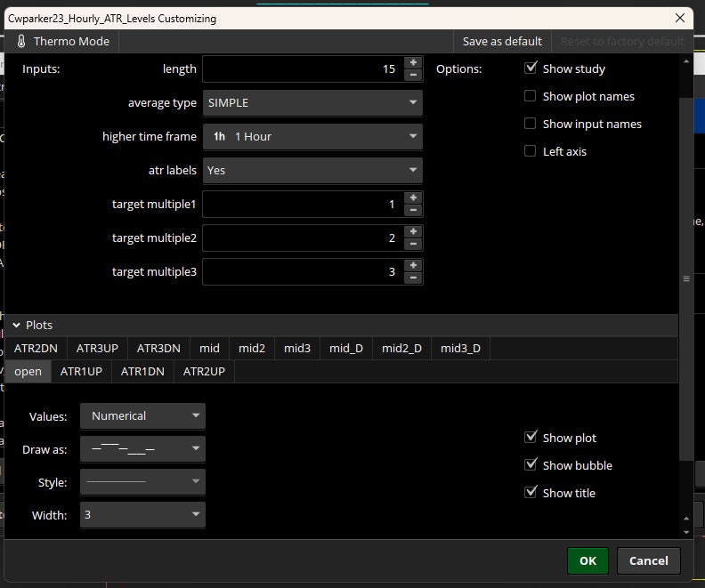Enable the Left axis checkbox
705x588 pixels.
click(531, 151)
